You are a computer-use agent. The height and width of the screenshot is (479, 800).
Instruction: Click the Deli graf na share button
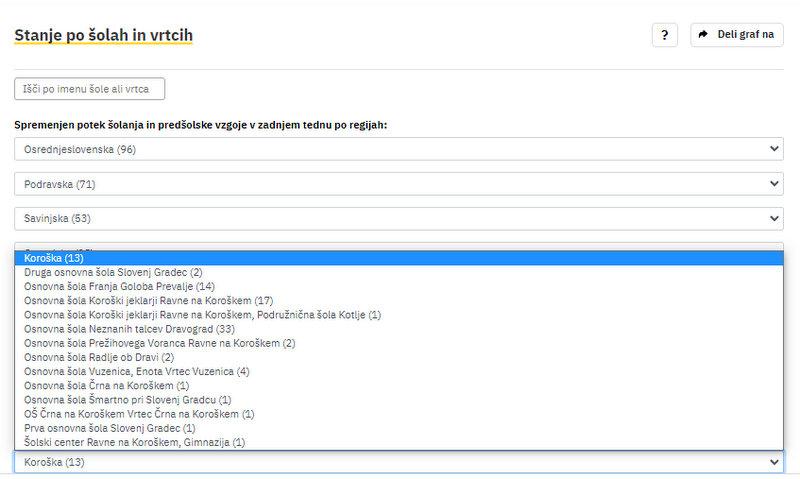tap(736, 35)
